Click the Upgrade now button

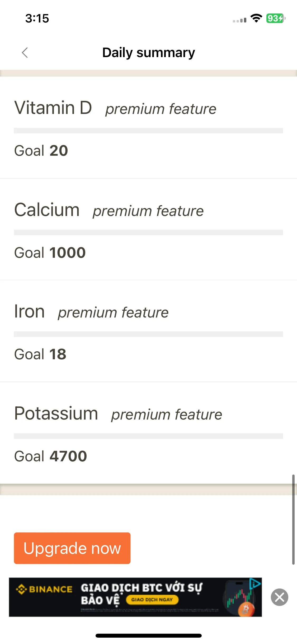(x=72, y=548)
